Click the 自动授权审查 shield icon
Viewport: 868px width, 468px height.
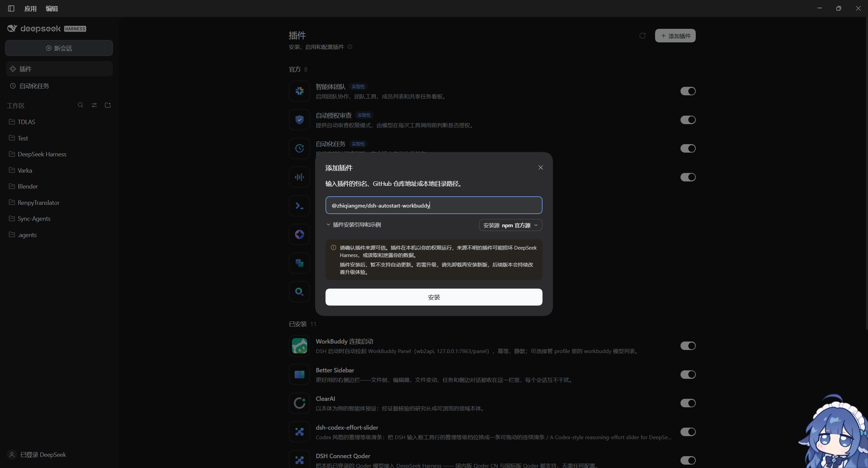(x=299, y=120)
